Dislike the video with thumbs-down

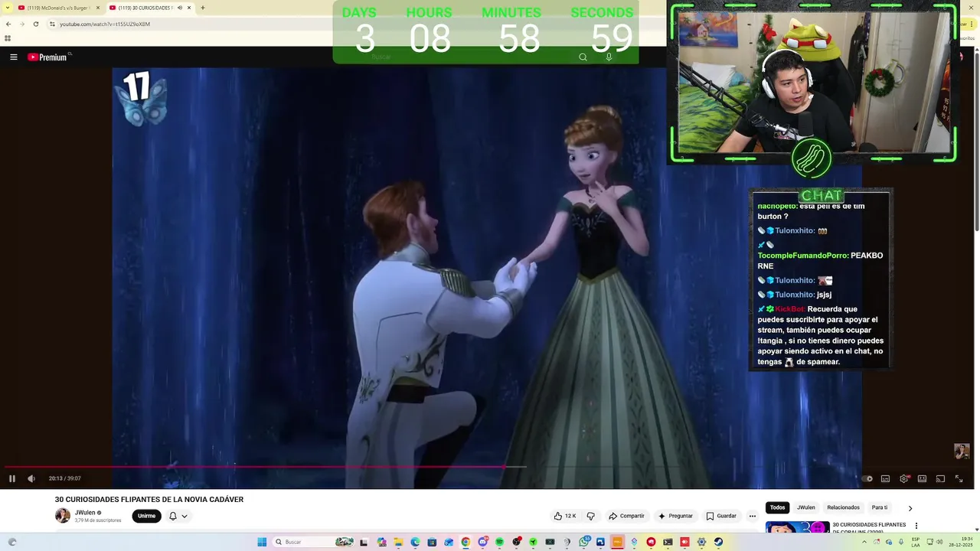[x=590, y=516]
